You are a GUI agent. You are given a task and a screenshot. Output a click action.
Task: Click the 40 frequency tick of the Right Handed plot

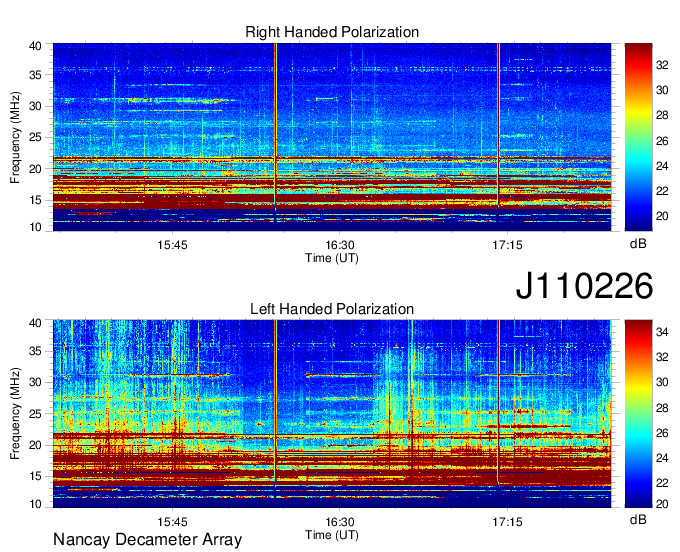click(x=35, y=46)
